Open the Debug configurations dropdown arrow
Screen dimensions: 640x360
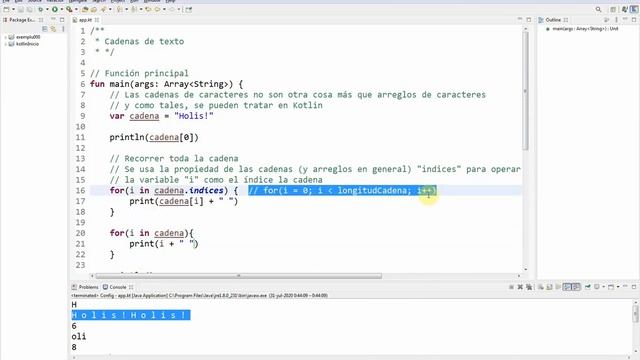point(47,9)
